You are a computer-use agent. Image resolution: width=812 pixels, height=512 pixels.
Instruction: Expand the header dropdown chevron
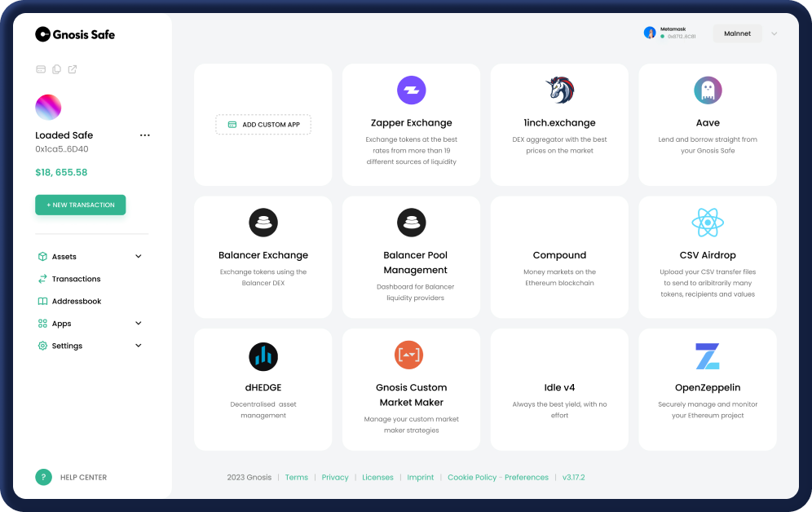coord(774,33)
